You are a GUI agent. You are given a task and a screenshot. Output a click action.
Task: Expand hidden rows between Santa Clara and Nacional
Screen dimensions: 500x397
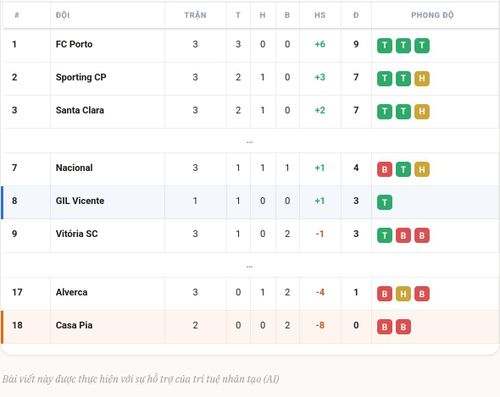(249, 142)
